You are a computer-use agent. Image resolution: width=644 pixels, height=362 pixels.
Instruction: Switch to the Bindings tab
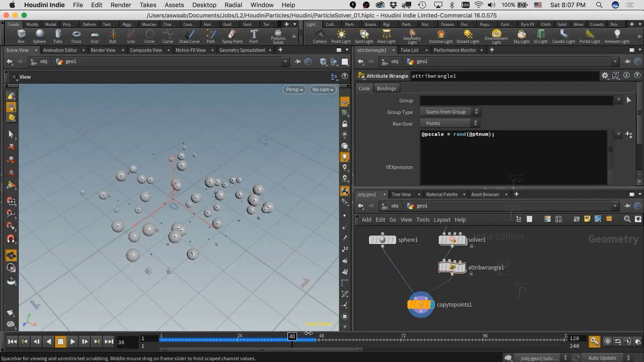(x=386, y=88)
